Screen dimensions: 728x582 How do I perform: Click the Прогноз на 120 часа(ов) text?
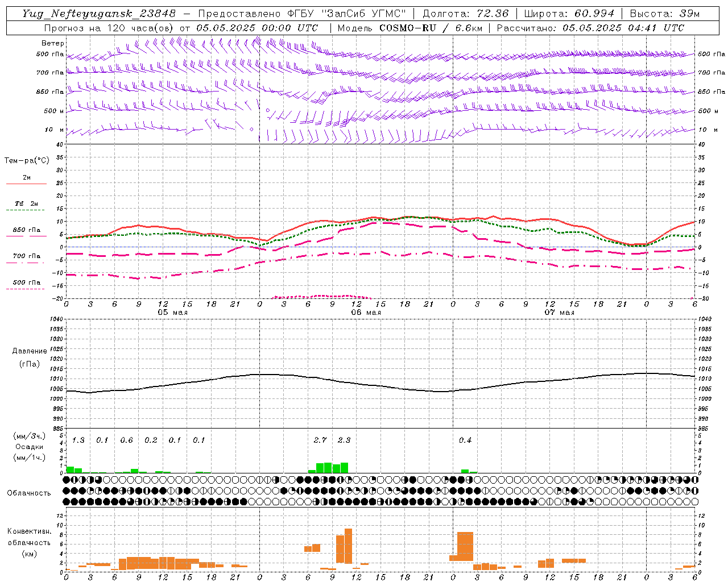pos(109,28)
